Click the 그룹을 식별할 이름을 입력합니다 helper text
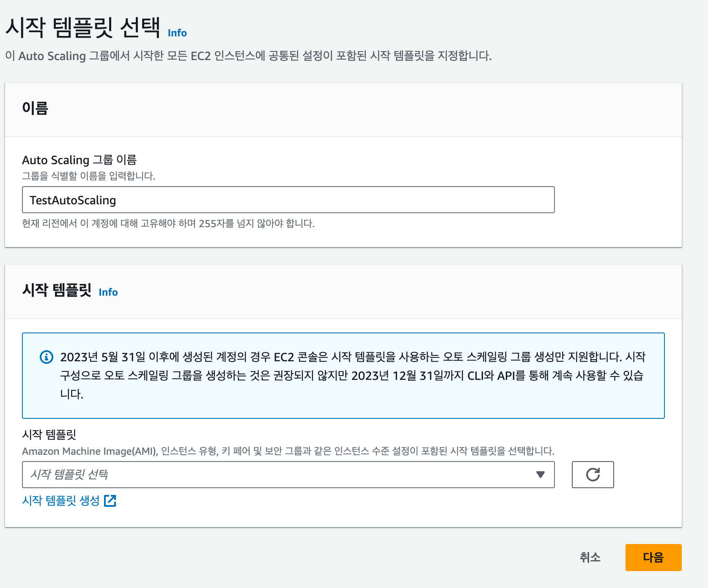708x588 pixels. tap(89, 176)
